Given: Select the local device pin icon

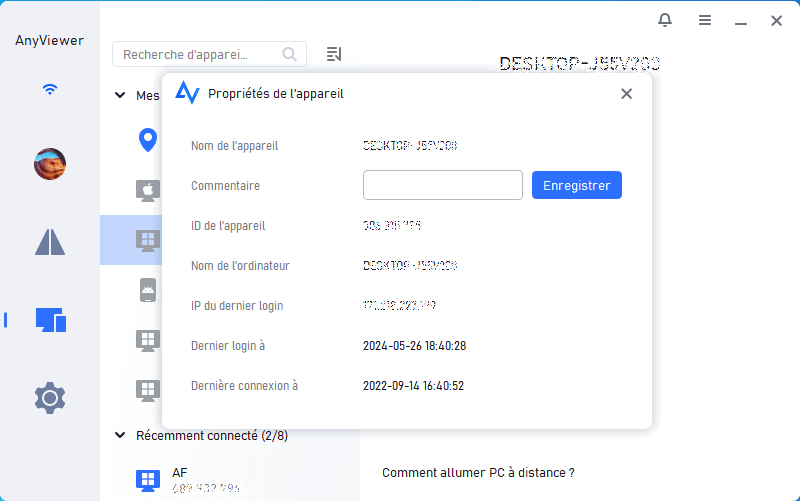Looking at the screenshot, I should point(148,140).
